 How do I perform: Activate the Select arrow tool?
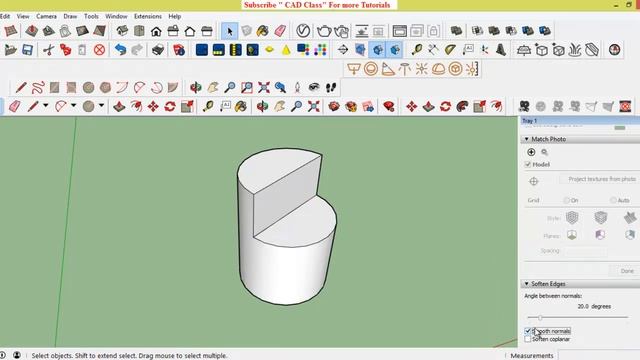pyautogui.click(x=229, y=31)
